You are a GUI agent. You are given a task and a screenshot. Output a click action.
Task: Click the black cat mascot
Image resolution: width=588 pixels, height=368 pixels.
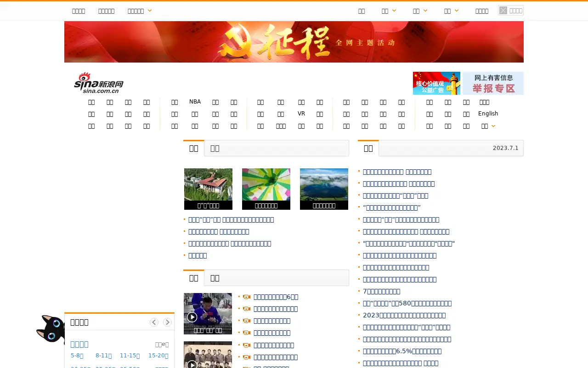click(x=51, y=328)
